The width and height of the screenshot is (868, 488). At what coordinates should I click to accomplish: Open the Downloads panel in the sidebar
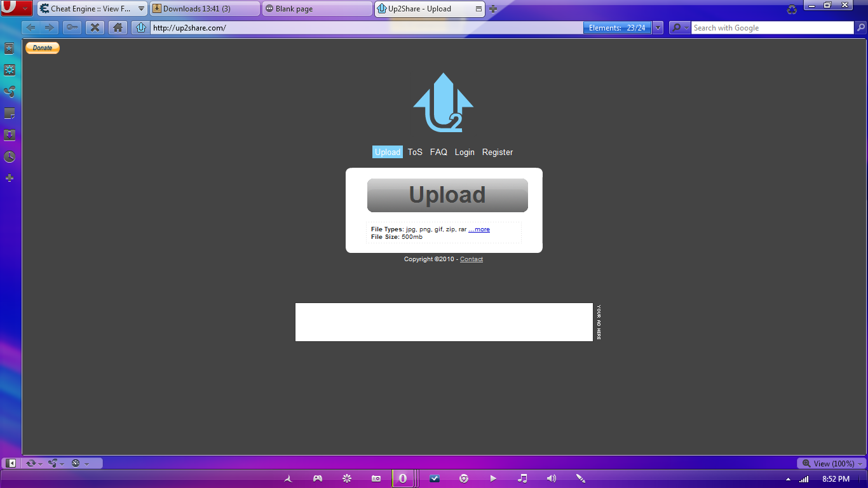(10, 135)
